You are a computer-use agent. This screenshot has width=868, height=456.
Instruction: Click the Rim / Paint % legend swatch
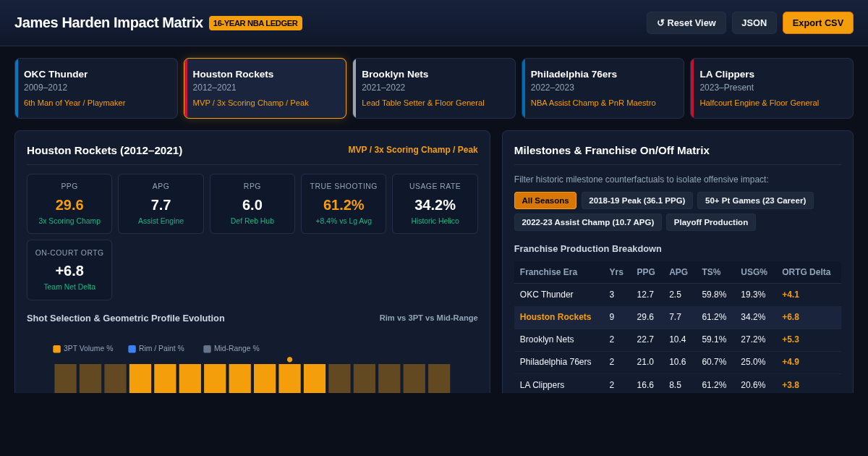(132, 349)
